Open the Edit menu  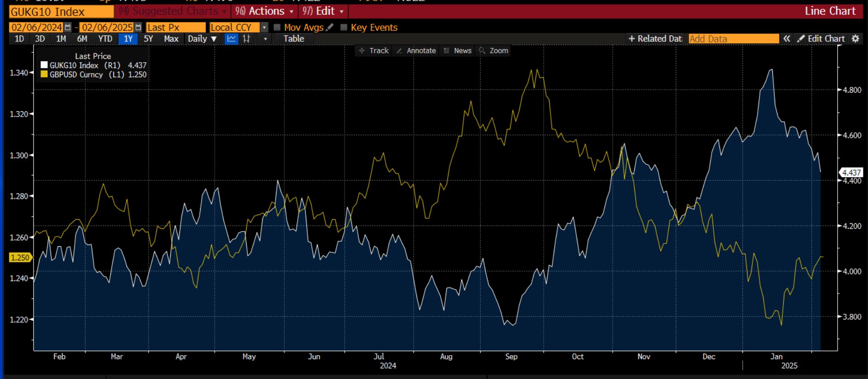[323, 11]
